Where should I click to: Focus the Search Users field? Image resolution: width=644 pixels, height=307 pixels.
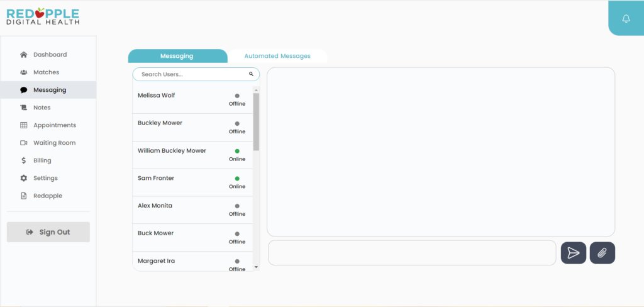[196, 74]
